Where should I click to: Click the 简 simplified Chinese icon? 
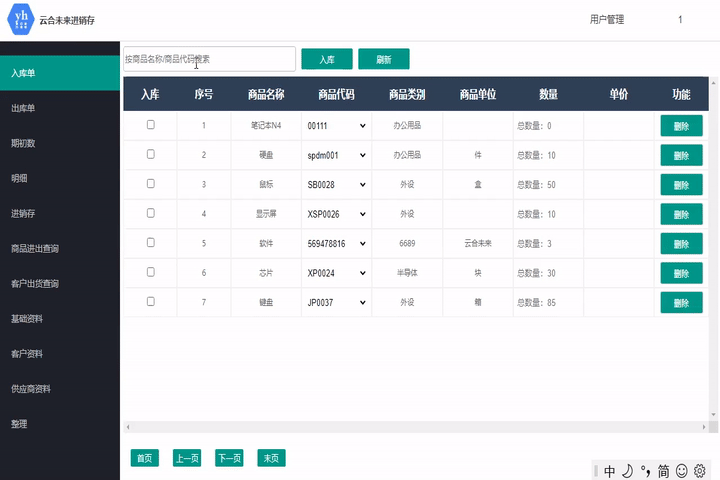coord(663,471)
